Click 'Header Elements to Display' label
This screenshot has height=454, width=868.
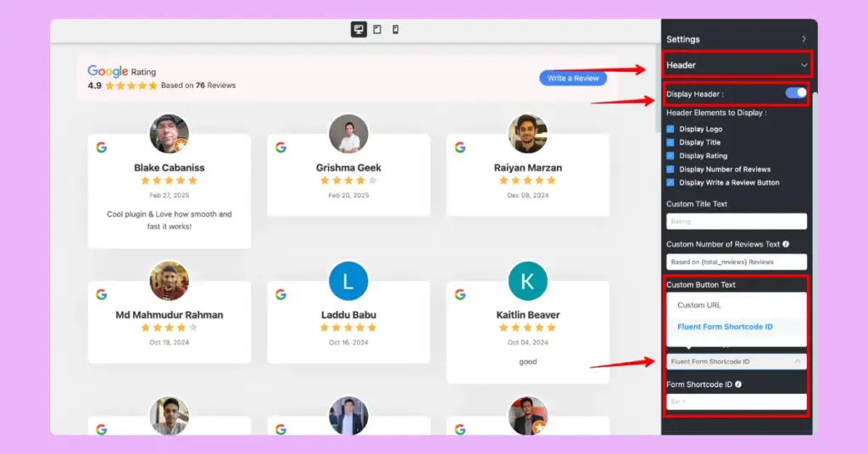coord(716,113)
